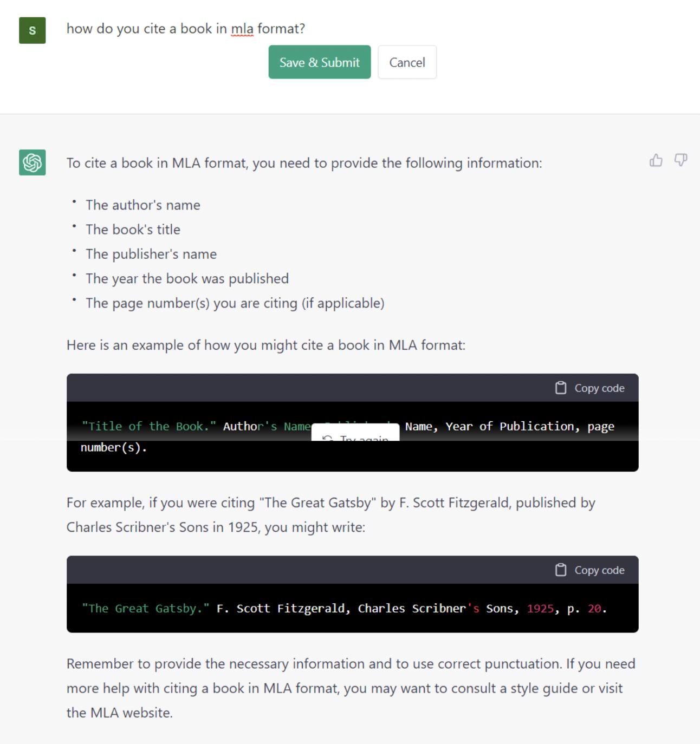This screenshot has height=744, width=700.
Task: Click "To cite a book in MLA format" sentence
Action: (304, 163)
